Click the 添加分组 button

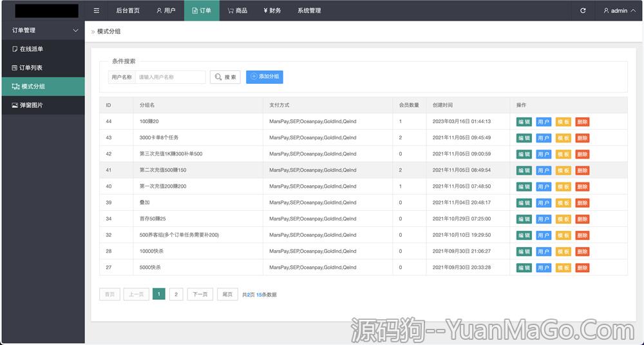pos(265,77)
